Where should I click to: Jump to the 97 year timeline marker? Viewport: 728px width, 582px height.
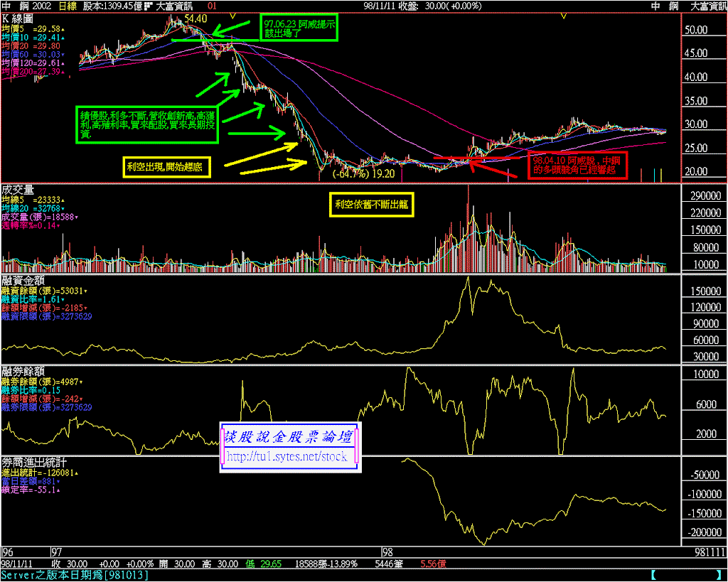click(x=57, y=552)
